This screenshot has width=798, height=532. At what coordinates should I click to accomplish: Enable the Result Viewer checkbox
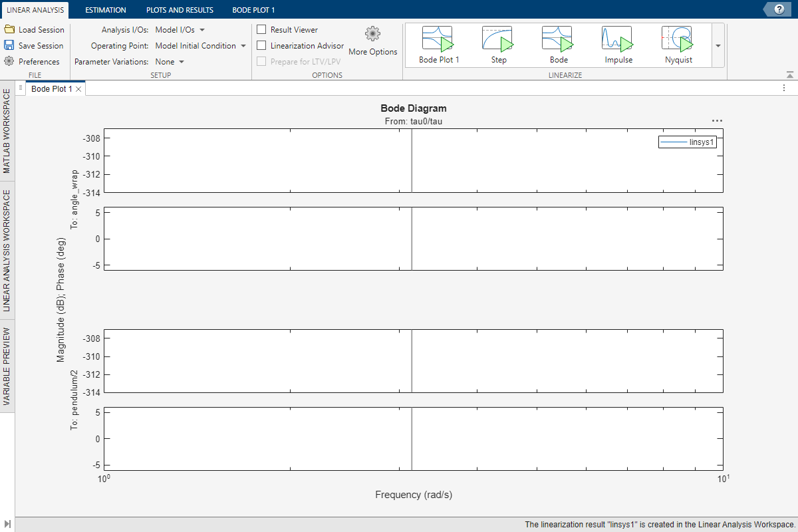point(261,29)
